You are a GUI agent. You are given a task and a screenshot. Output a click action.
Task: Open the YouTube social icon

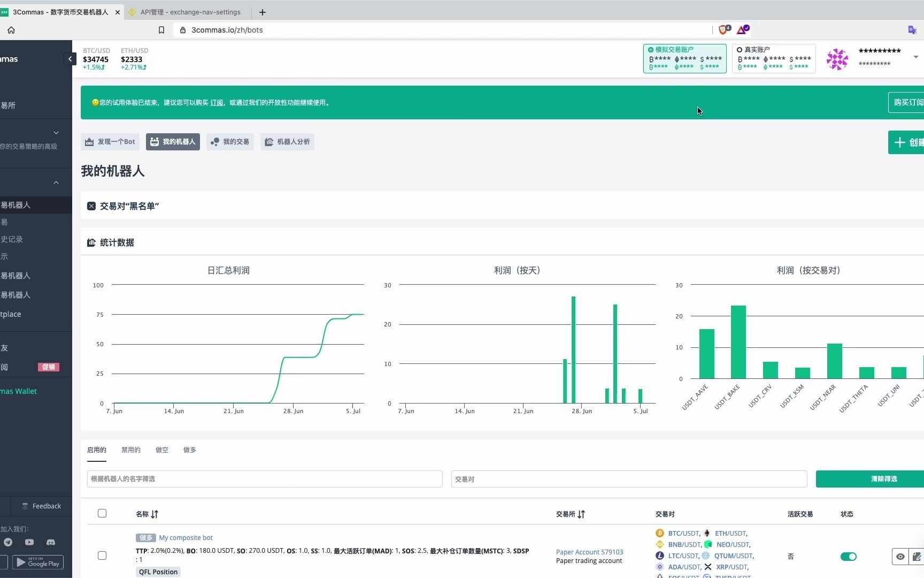tap(29, 542)
